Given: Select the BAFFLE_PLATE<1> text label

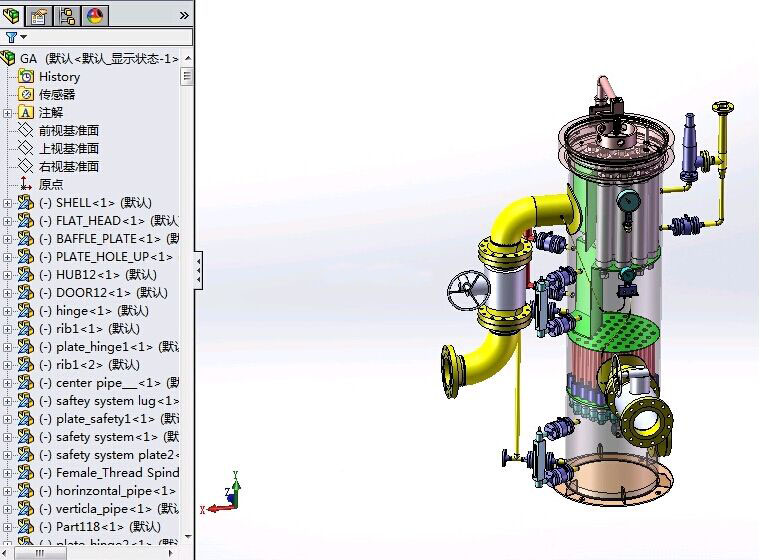Looking at the screenshot, I should point(109,239).
